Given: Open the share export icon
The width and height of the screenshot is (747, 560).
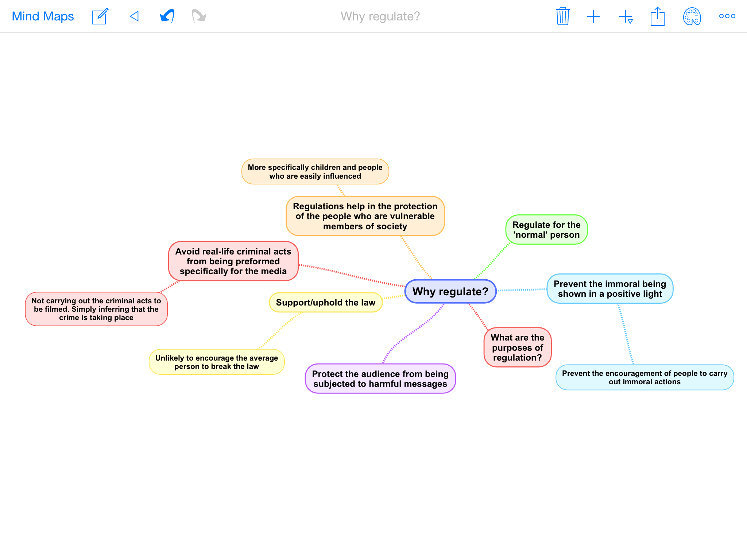Looking at the screenshot, I should 657,16.
